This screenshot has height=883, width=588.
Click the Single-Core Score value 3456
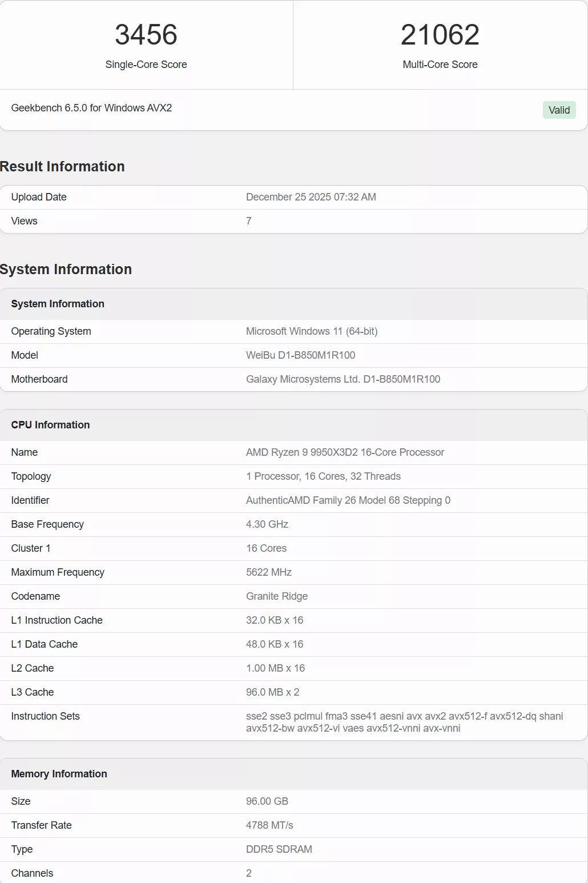[x=146, y=35]
